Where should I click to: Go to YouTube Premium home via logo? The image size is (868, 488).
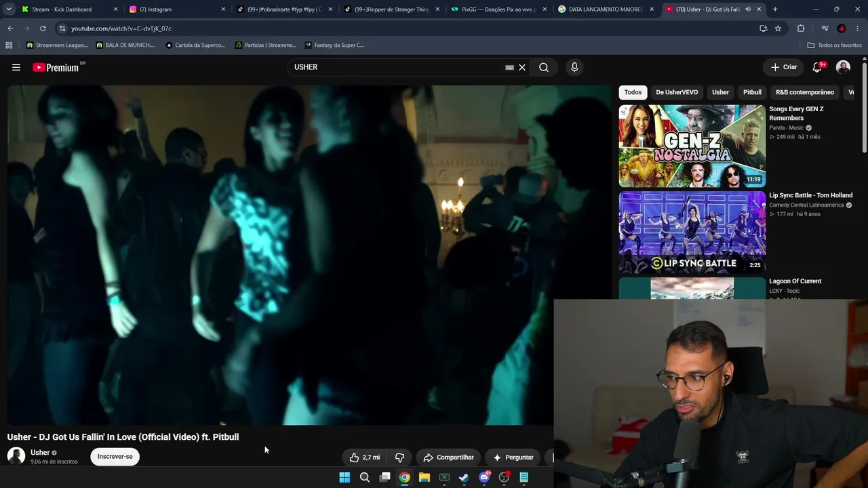(x=56, y=67)
